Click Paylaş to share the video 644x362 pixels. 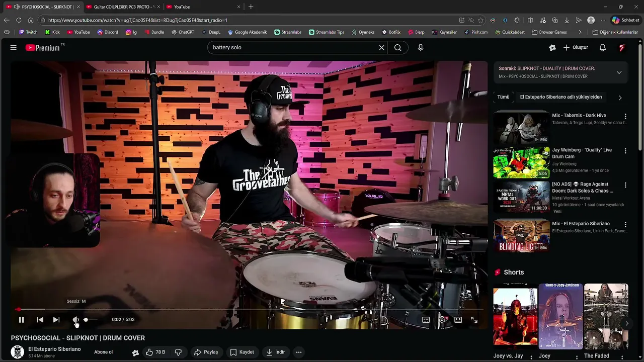click(206, 352)
